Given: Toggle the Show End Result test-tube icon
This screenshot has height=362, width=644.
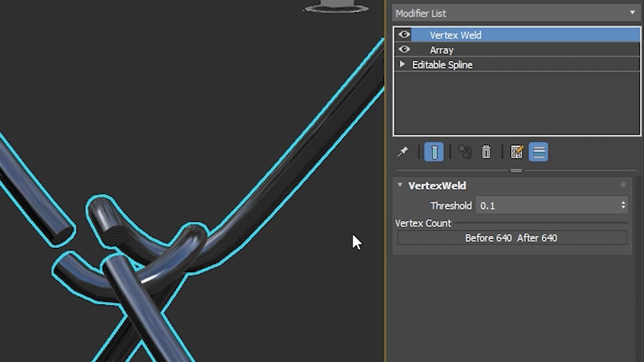Looking at the screenshot, I should [434, 152].
